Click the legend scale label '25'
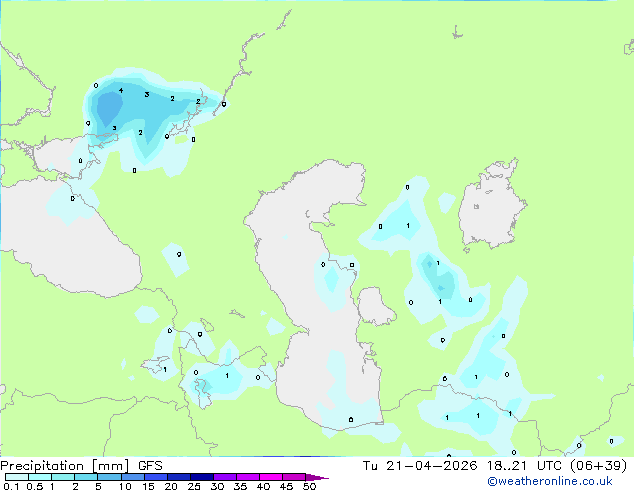This screenshot has width=634, height=490. (x=194, y=486)
